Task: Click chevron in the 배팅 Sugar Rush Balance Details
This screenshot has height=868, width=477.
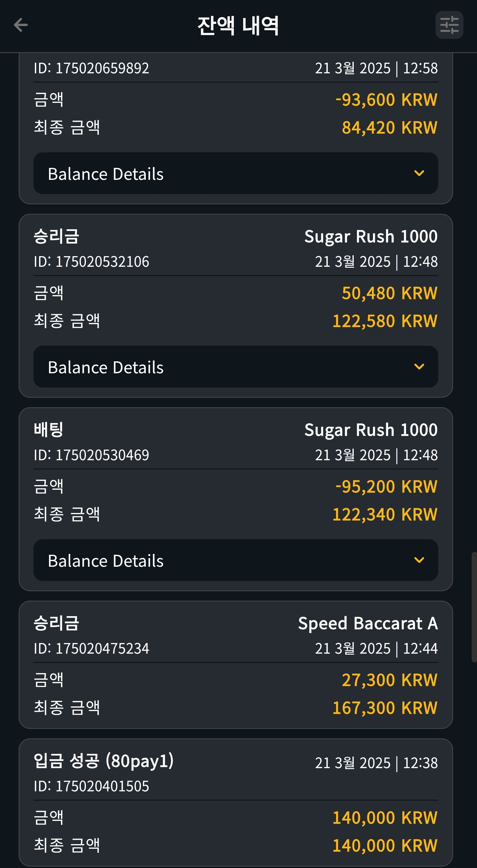Action: click(x=419, y=560)
